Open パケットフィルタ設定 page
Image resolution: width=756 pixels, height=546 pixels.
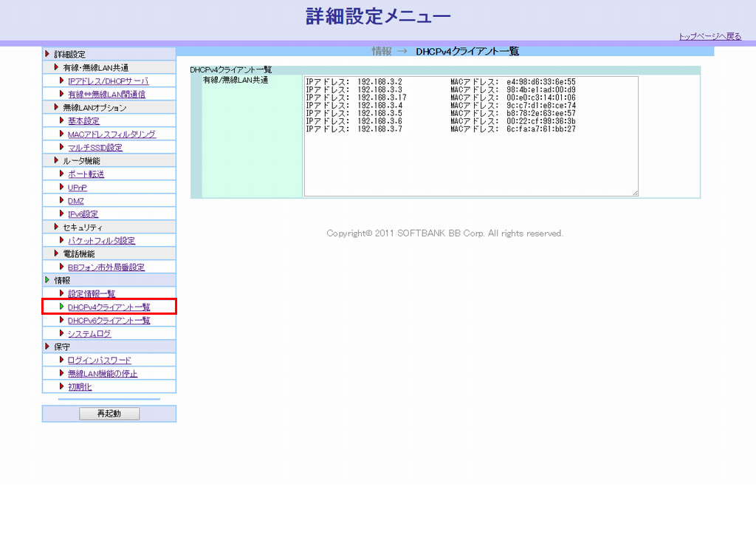click(101, 241)
